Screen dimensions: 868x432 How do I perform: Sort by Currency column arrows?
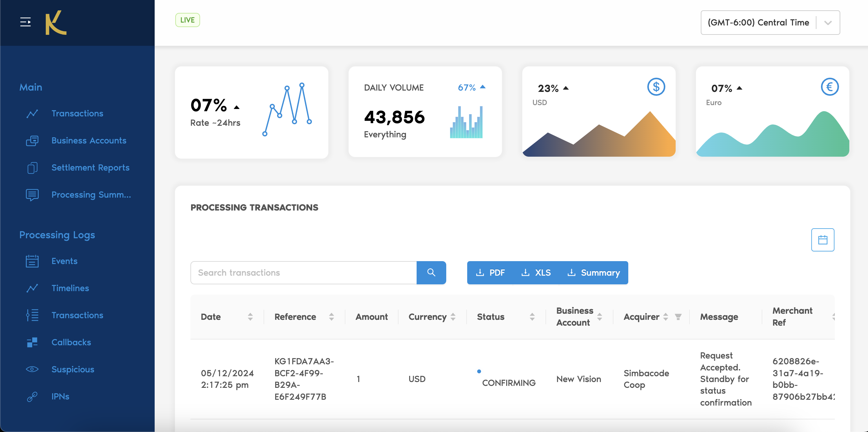[453, 317]
